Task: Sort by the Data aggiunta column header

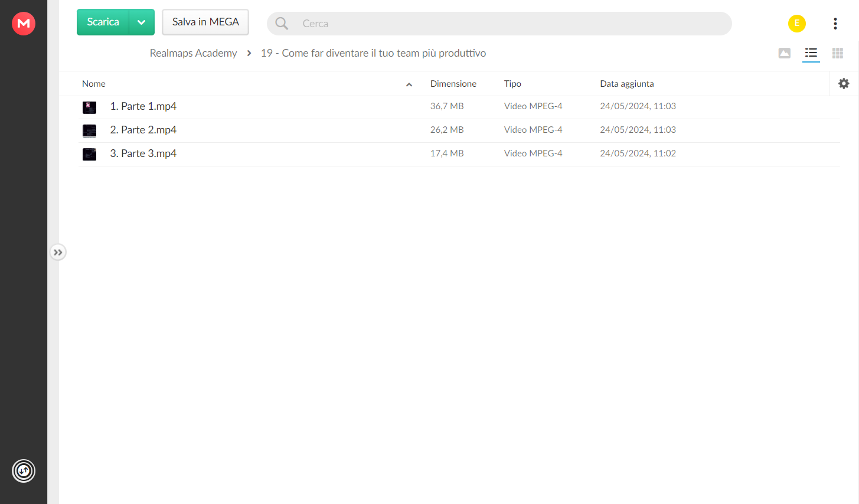Action: [x=627, y=84]
